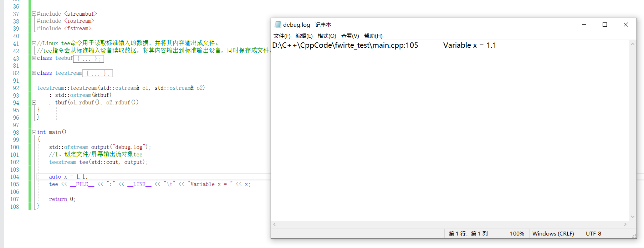Click line number 105 in the editor gutter

(15, 184)
